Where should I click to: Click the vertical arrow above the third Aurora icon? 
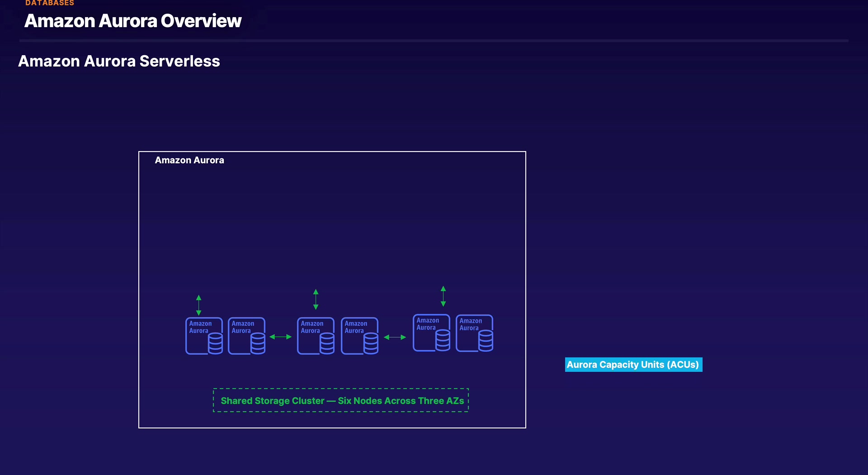coord(316,299)
